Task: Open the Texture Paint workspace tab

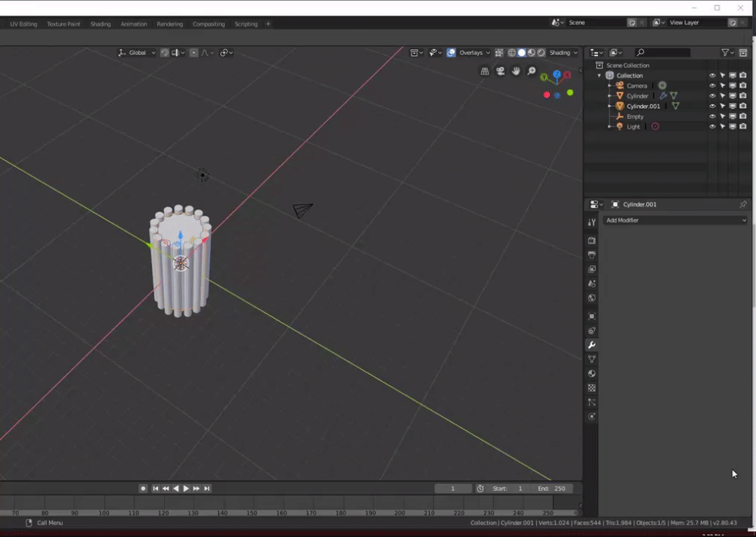Action: click(64, 24)
